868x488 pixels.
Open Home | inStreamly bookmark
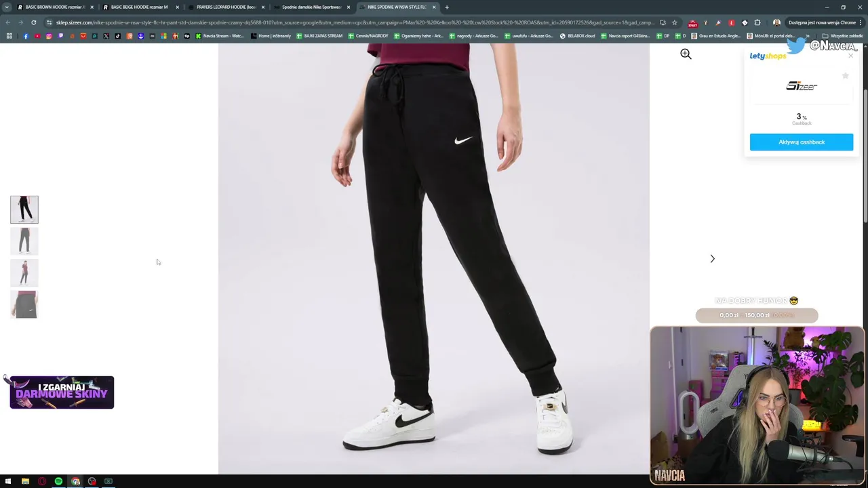point(271,36)
